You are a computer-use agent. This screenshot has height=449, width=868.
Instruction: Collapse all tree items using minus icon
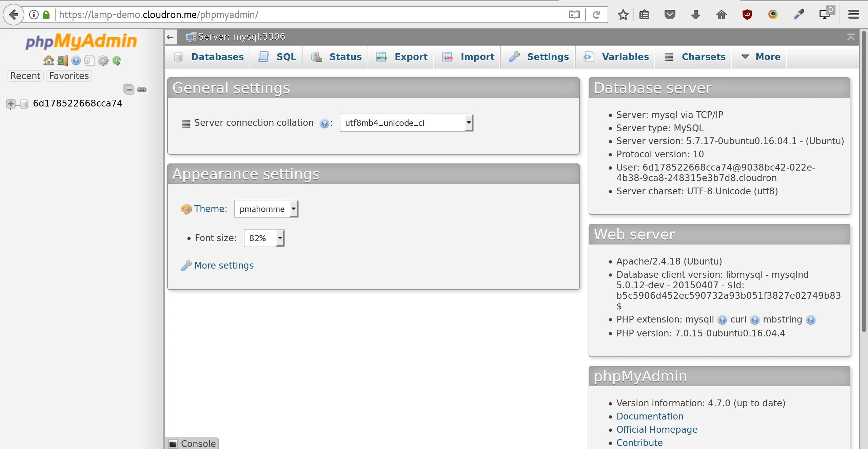coord(129,89)
